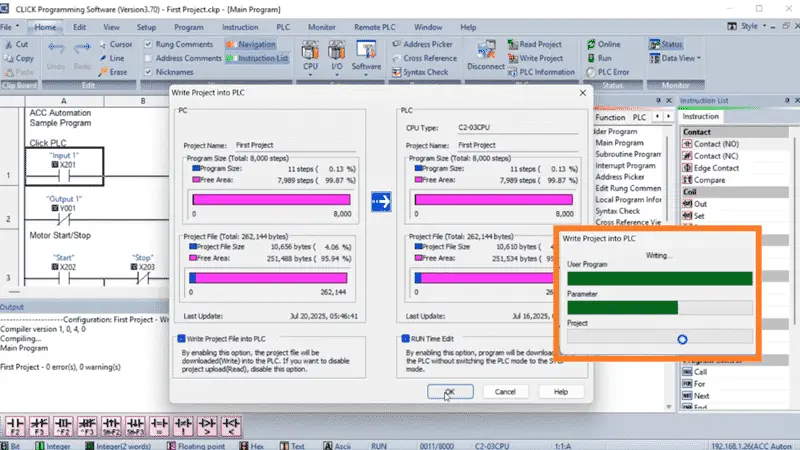Open the I/O configuration icon
This screenshot has height=450, width=800.
point(336,51)
